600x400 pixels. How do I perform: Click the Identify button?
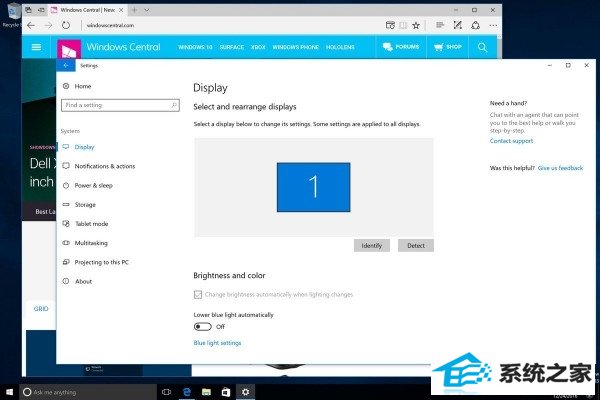tap(372, 246)
